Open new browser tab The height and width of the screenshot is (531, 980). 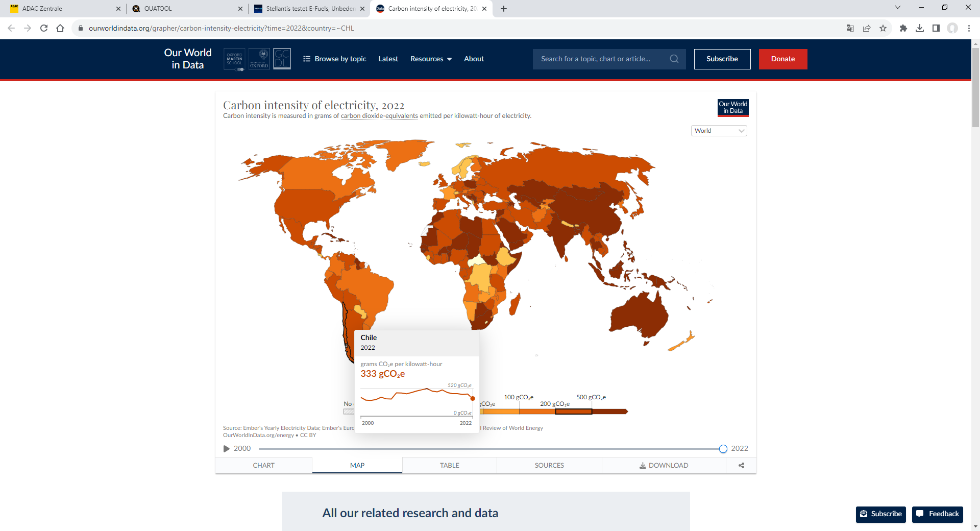click(x=504, y=9)
